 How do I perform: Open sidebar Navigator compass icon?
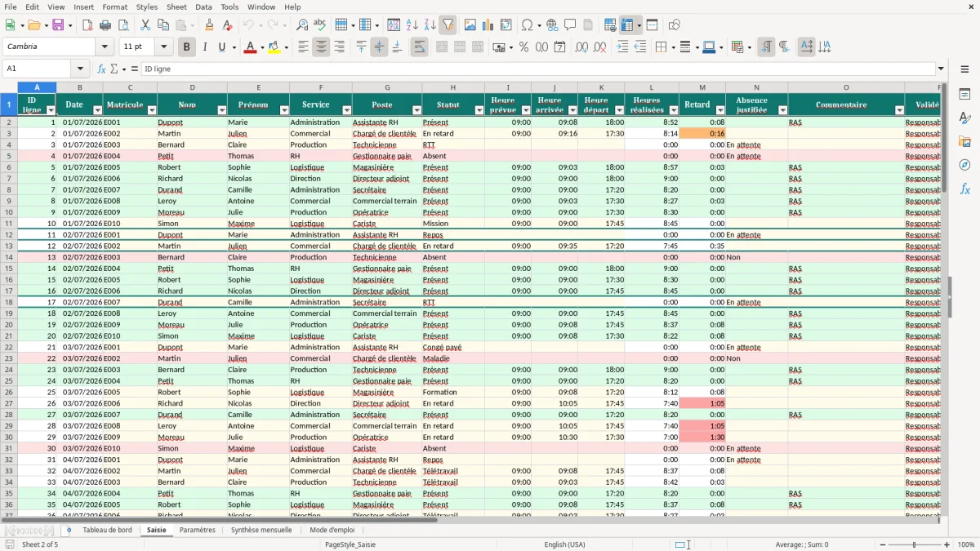point(964,165)
